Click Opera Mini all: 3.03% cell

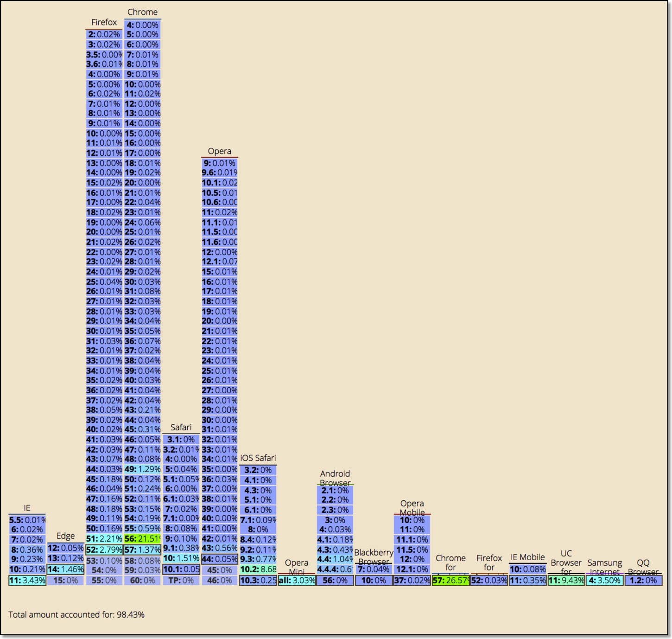click(297, 580)
